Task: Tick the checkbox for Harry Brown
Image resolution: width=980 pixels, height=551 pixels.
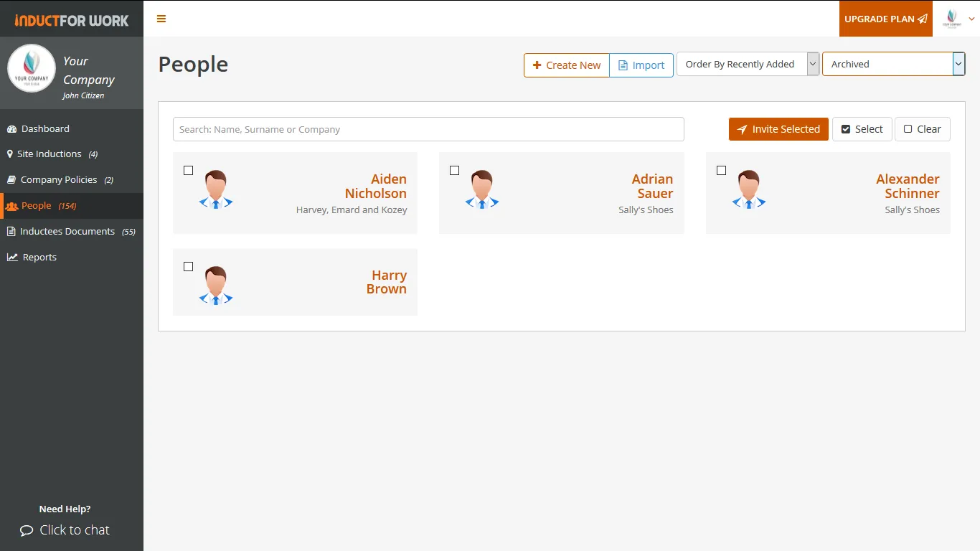Action: [189, 267]
